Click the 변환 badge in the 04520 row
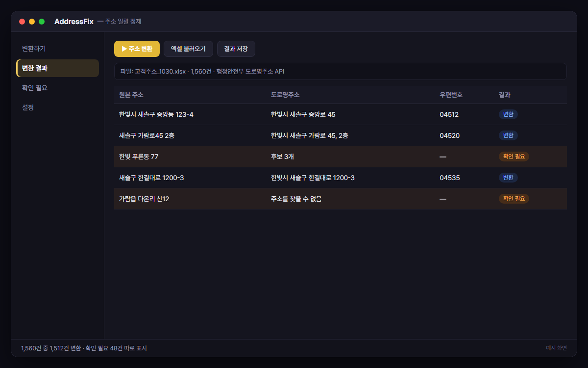This screenshot has width=588, height=368. pos(508,135)
